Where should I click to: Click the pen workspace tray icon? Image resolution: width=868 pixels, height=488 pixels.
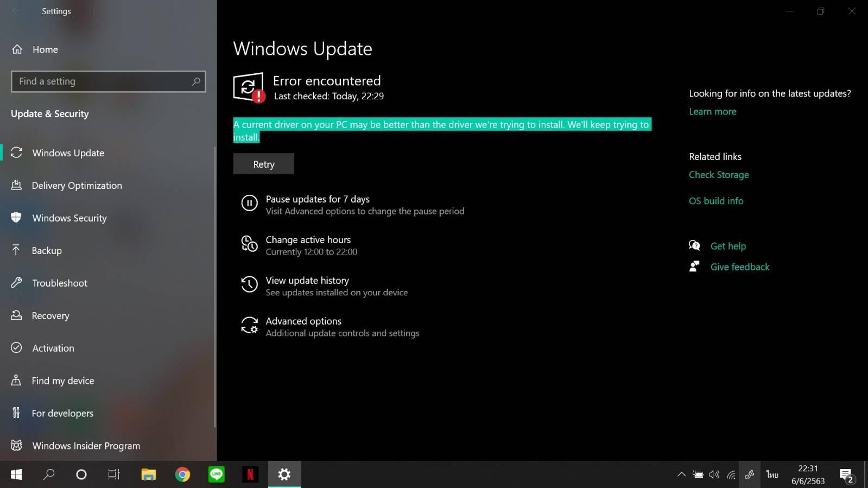click(x=750, y=475)
